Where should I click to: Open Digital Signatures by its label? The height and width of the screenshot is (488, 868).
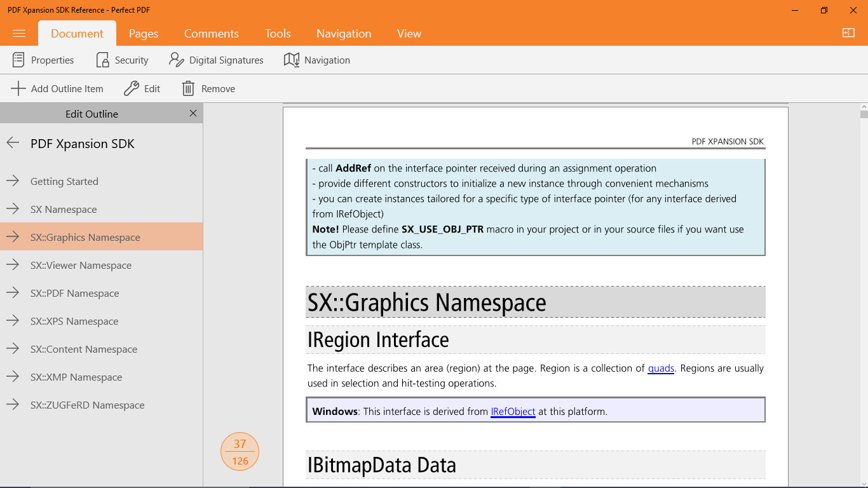(x=226, y=60)
